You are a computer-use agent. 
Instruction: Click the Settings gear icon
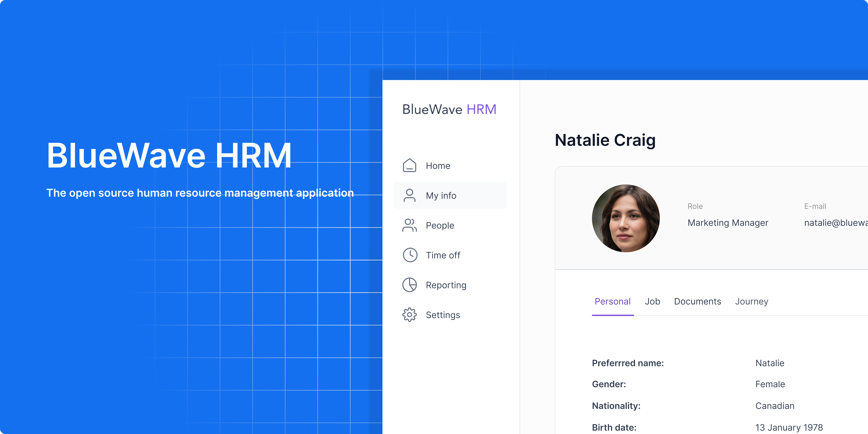[x=409, y=315]
